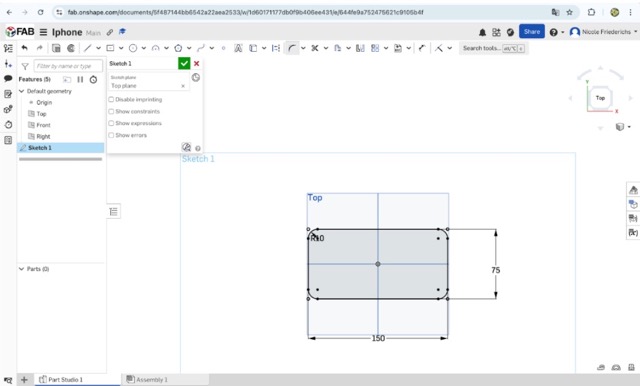Cancel Sketch 1 with red X
This screenshot has height=386, width=640.
click(x=196, y=63)
